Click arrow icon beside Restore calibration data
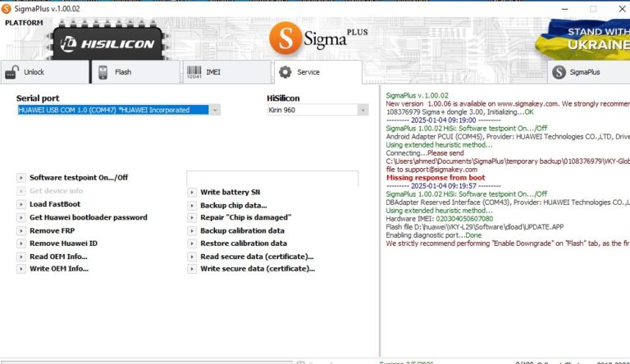Viewport: 630px width, 364px height. coord(192,243)
